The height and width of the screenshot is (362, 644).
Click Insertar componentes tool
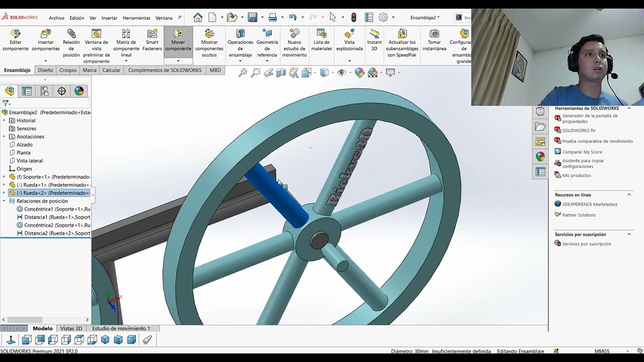[x=46, y=40]
